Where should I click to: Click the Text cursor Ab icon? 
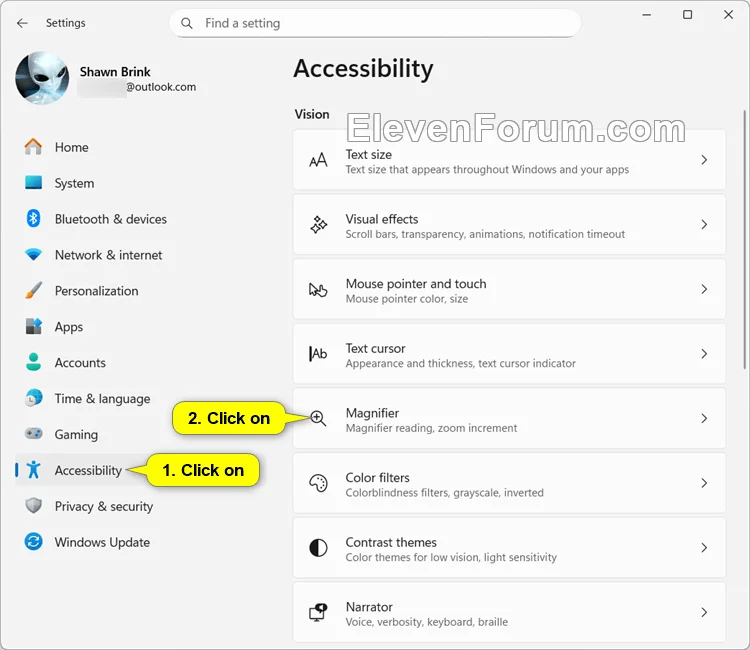point(318,354)
